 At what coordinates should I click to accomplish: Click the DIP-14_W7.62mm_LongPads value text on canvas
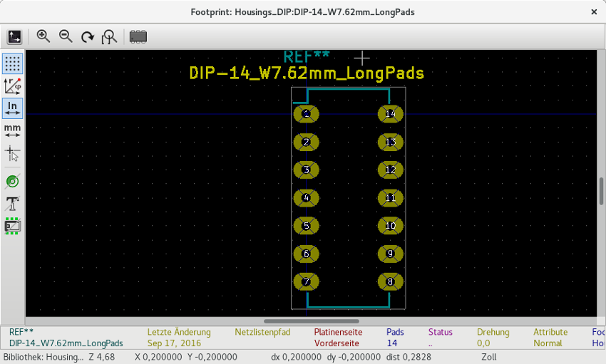click(307, 73)
